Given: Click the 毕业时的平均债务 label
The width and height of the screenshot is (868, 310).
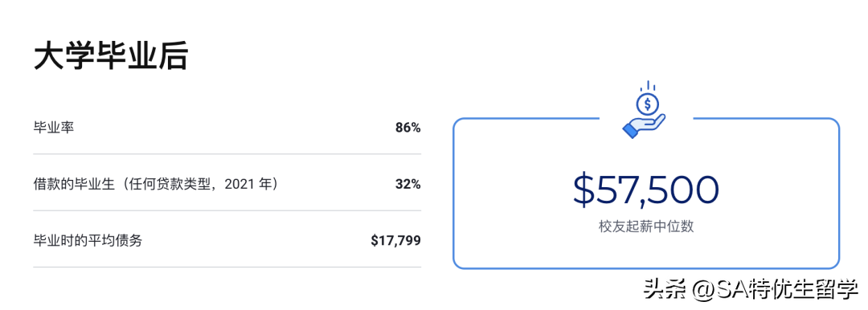Looking at the screenshot, I should click(x=88, y=241).
